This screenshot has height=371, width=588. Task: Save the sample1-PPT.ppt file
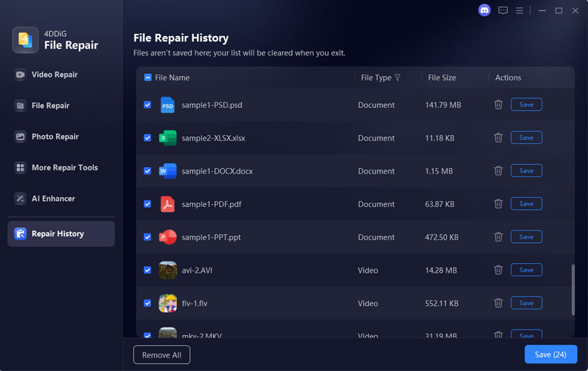coord(526,237)
